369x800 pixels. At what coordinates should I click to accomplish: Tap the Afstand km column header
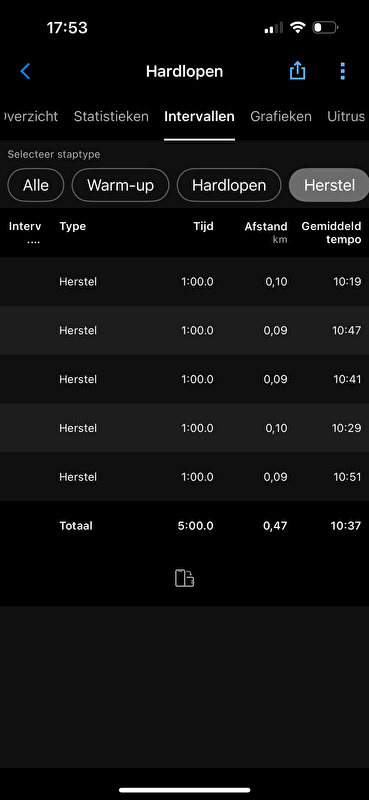click(x=266, y=232)
